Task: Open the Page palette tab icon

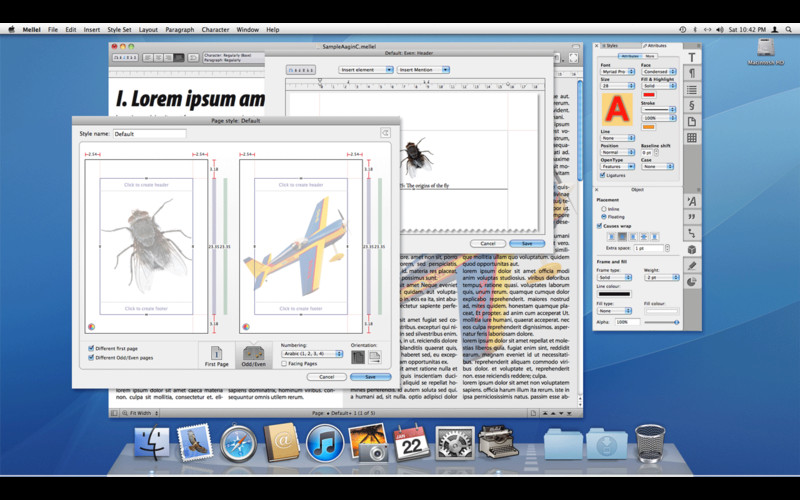Action: coord(691,121)
